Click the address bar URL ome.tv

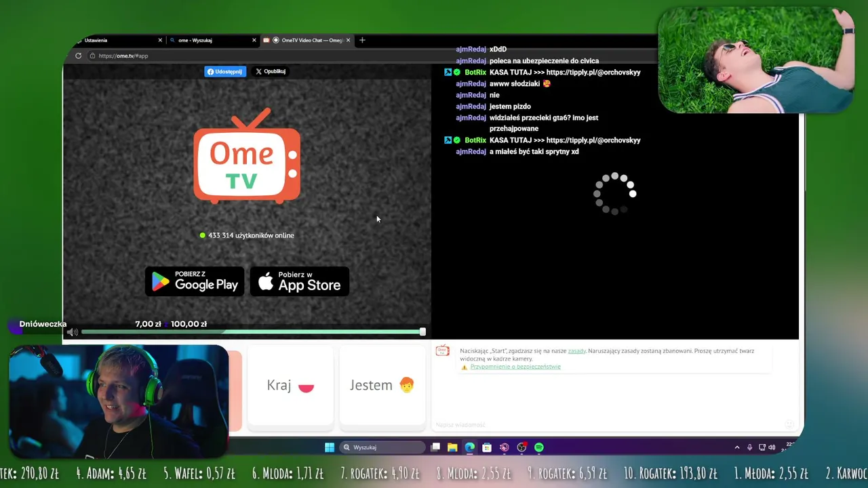123,56
